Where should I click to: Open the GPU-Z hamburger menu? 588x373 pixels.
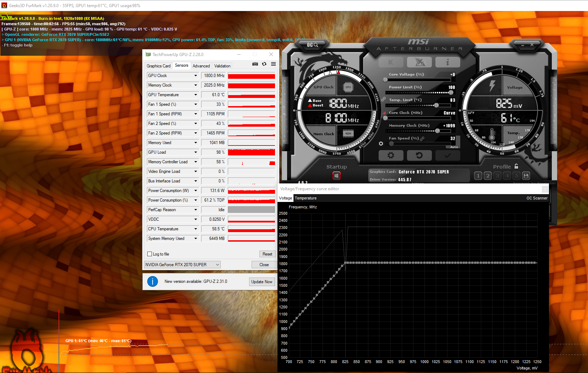273,64
